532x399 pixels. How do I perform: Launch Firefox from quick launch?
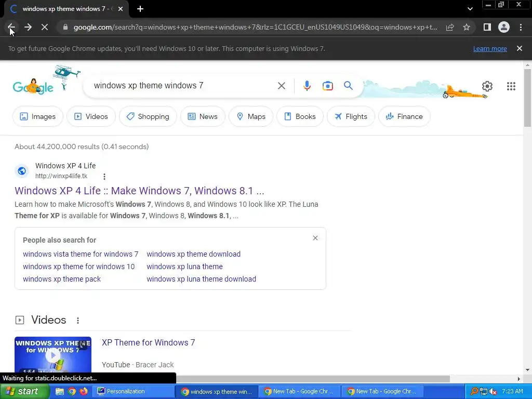click(84, 392)
